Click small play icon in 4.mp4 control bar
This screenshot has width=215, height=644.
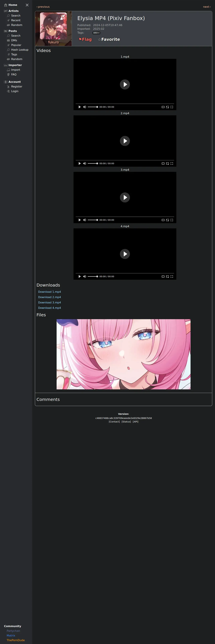[x=80, y=277]
